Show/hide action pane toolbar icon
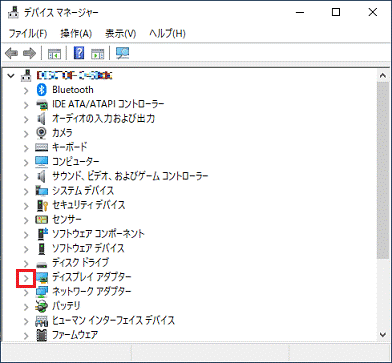This screenshot has height=363, width=392. tap(98, 53)
